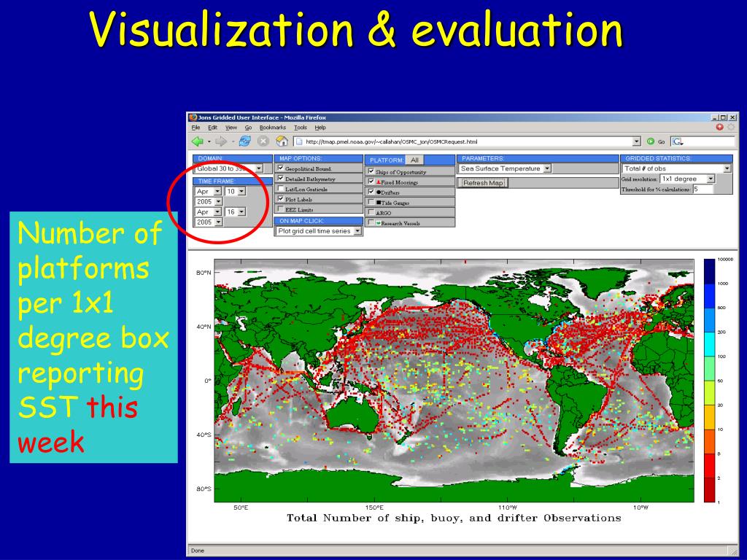Screen dimensions: 747x560
Task: Go to the Home page icon
Action: 282,141
